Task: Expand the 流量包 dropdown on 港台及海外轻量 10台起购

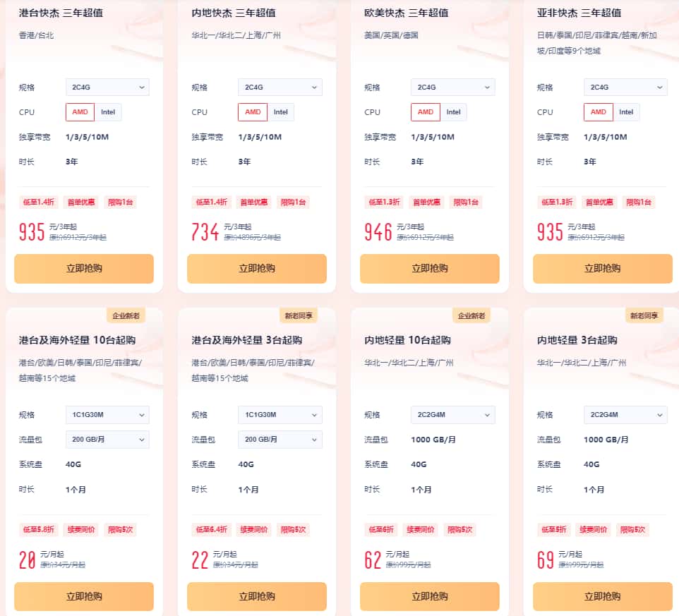Action: pyautogui.click(x=107, y=439)
